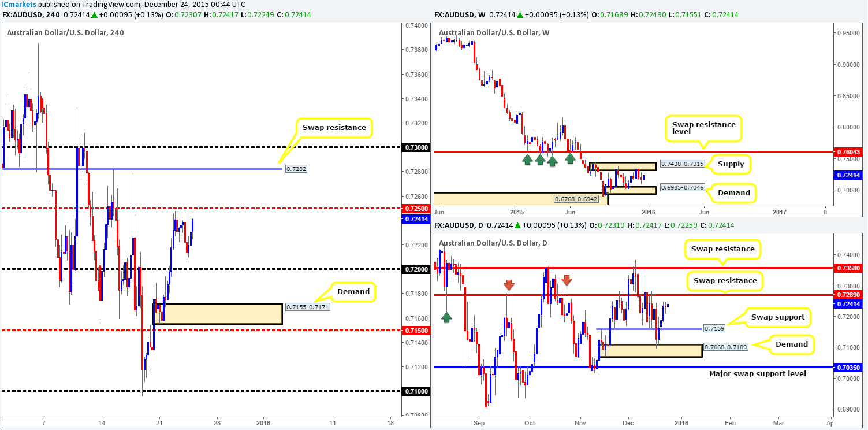Click the red 0.76043 price label

[848, 152]
